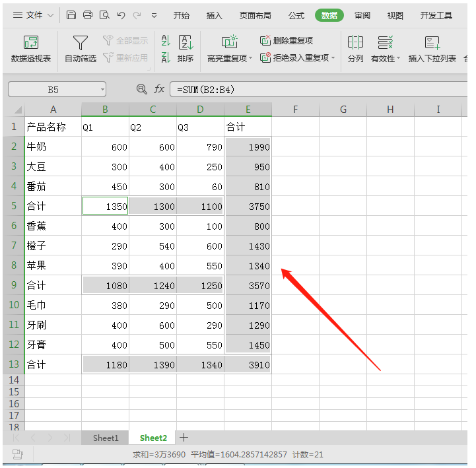
Task: Switch to the 开发工具 tab
Action: (x=436, y=15)
